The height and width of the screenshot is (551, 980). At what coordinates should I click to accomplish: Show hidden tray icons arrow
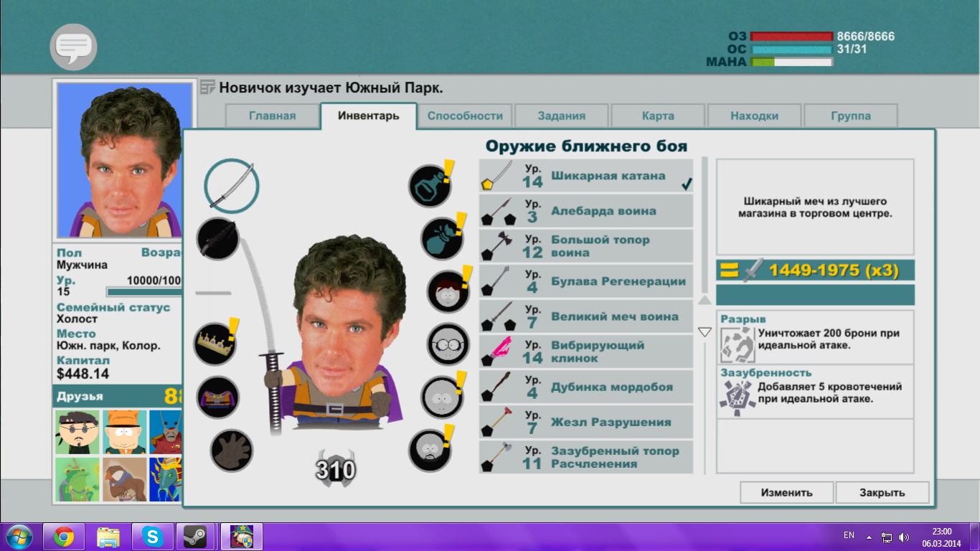click(x=870, y=537)
